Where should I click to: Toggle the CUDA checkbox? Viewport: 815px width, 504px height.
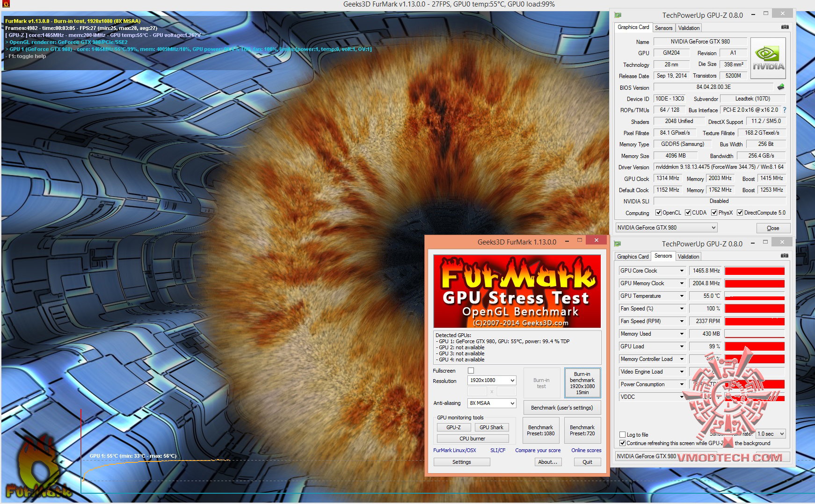pos(688,213)
